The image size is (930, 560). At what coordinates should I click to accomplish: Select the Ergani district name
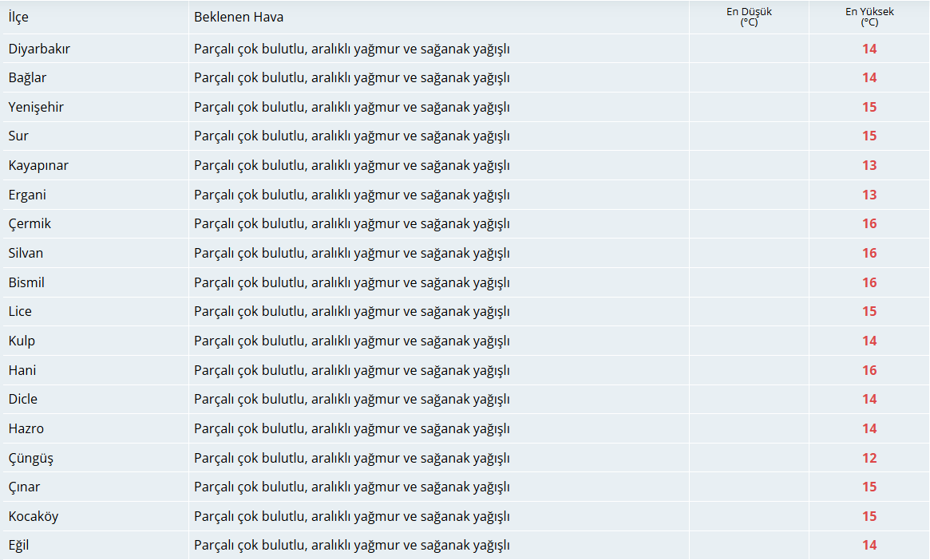(27, 195)
